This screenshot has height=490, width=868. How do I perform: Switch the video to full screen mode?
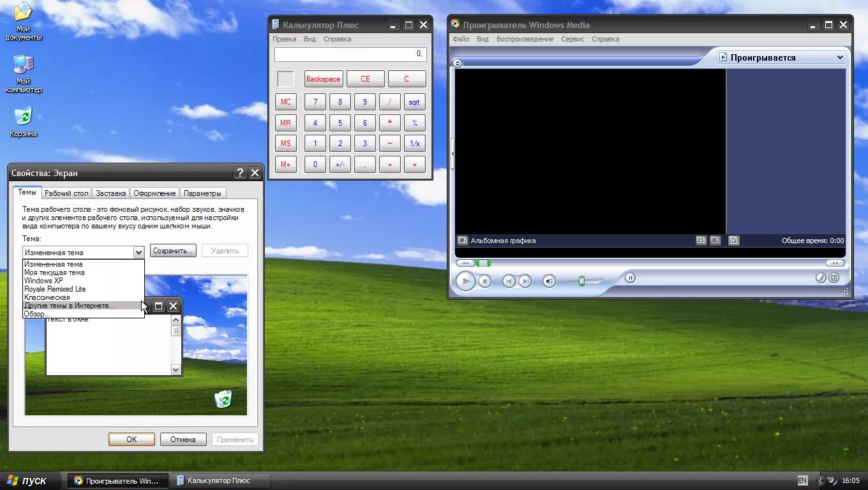coord(715,241)
